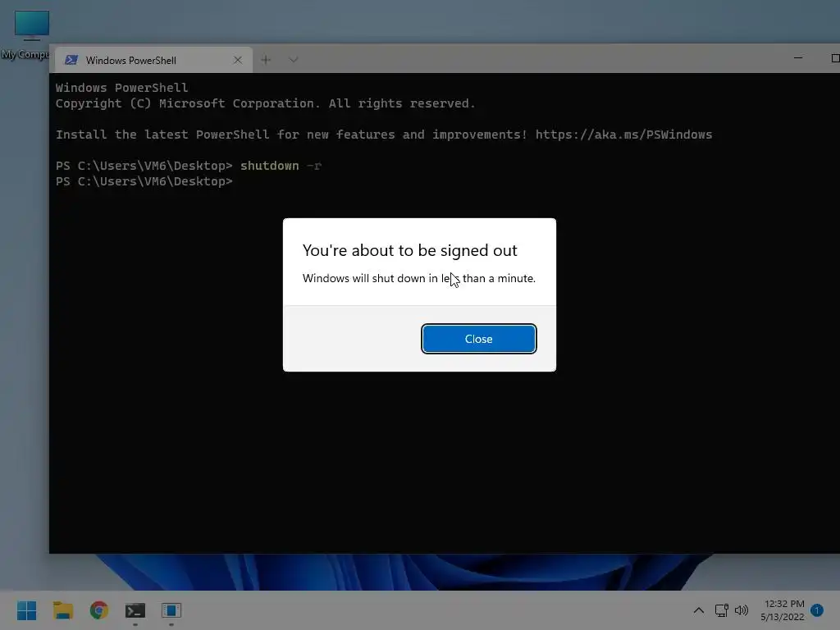Select the My Computer desktop icon
The width and height of the screenshot is (840, 630).
25,34
